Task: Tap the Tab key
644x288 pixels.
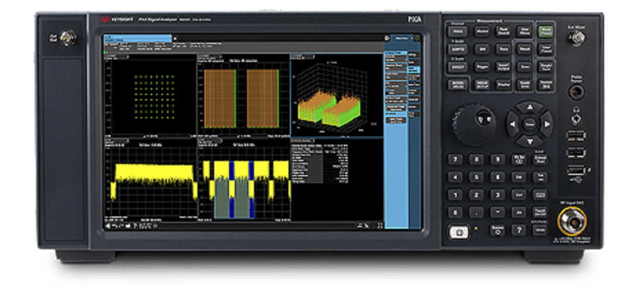Action: point(540,177)
